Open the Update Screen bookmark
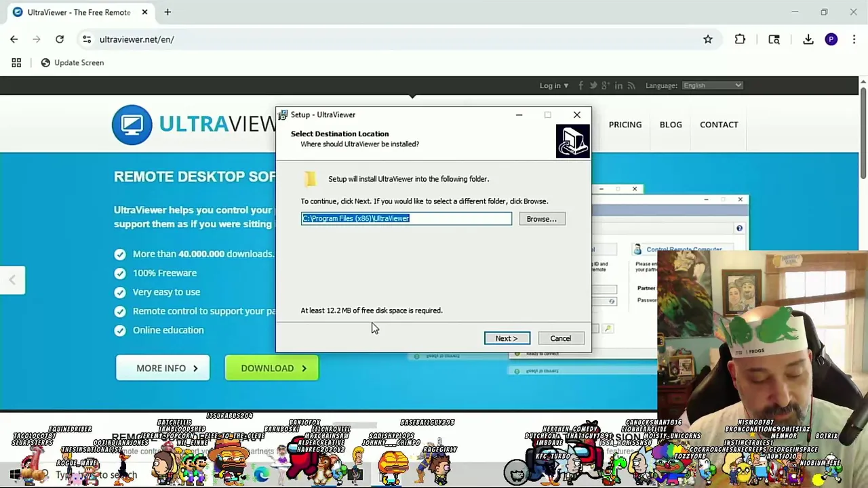Image resolution: width=868 pixels, height=488 pixels. pyautogui.click(x=72, y=62)
